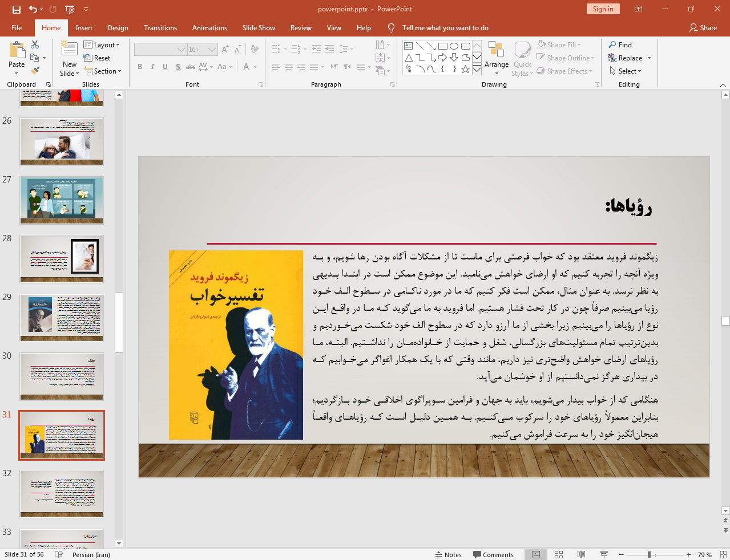Screen dimensions: 730x560
Task: Switch to Reading view in status bar
Action: 581,554
